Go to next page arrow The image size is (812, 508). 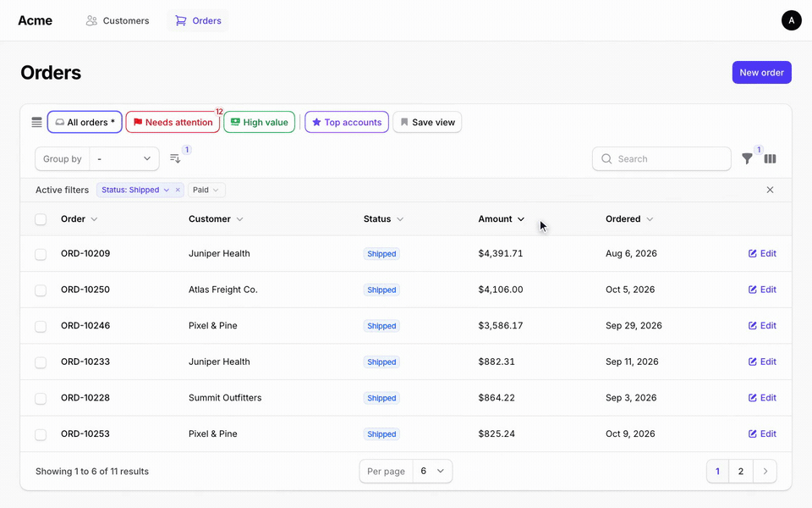pos(765,472)
